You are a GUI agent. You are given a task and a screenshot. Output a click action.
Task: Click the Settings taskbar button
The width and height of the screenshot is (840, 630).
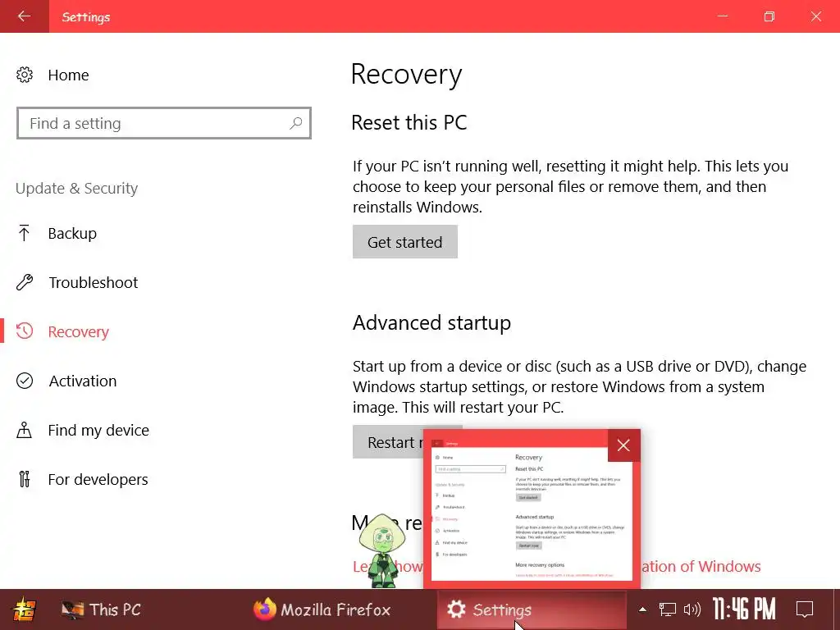[x=532, y=609]
